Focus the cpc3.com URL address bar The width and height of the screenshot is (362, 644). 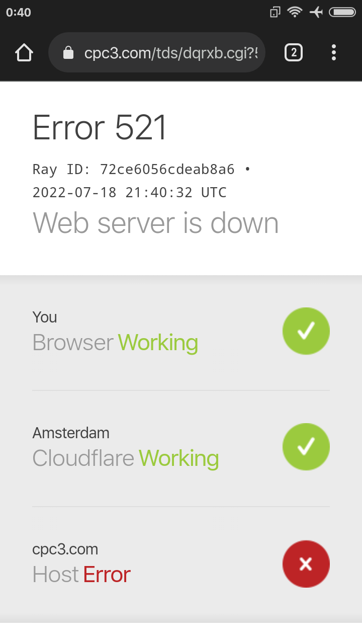click(x=157, y=52)
